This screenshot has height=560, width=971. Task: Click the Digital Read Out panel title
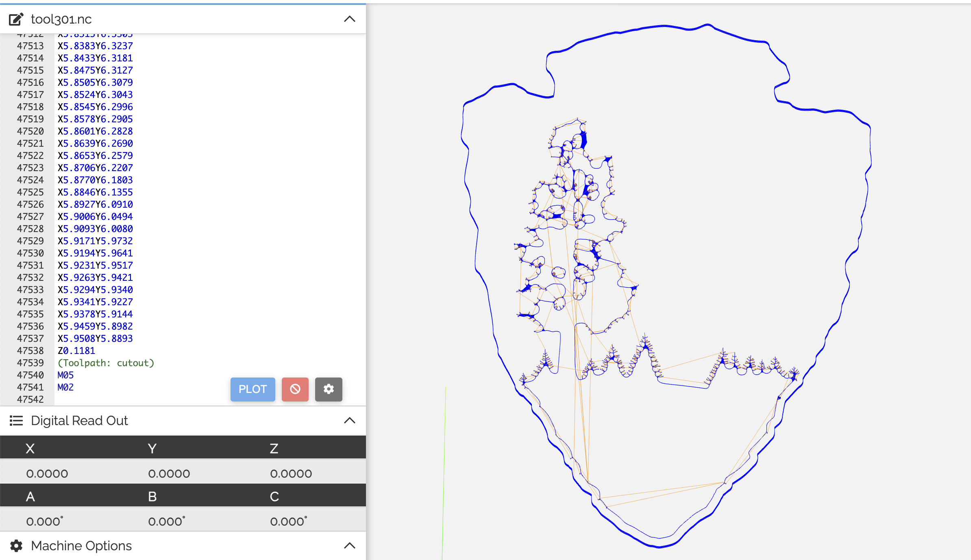(79, 421)
